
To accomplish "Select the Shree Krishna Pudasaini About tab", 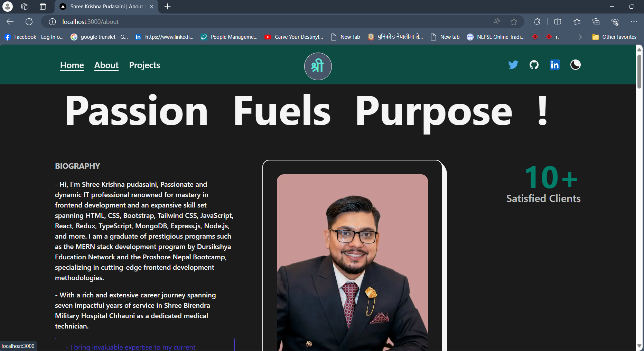I will pyautogui.click(x=106, y=7).
